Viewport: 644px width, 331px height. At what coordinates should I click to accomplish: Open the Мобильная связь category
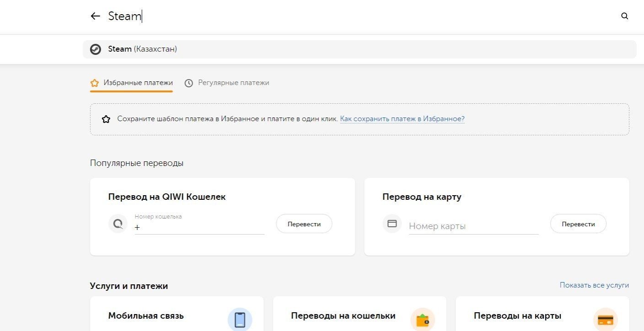(x=177, y=314)
